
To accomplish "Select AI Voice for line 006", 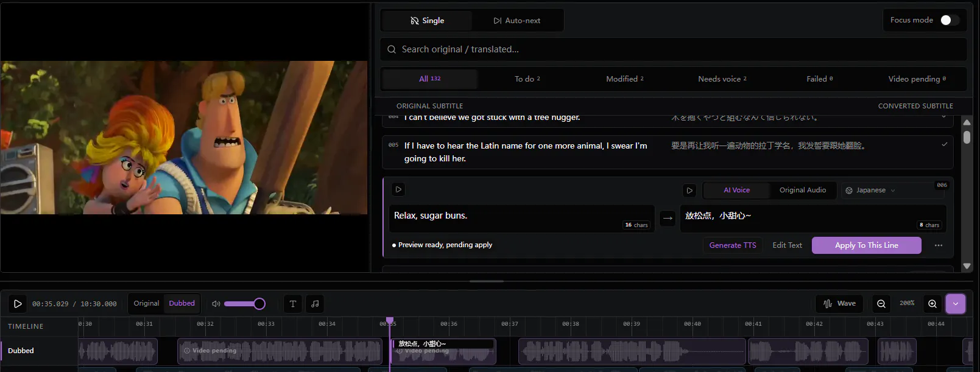I will coord(737,191).
